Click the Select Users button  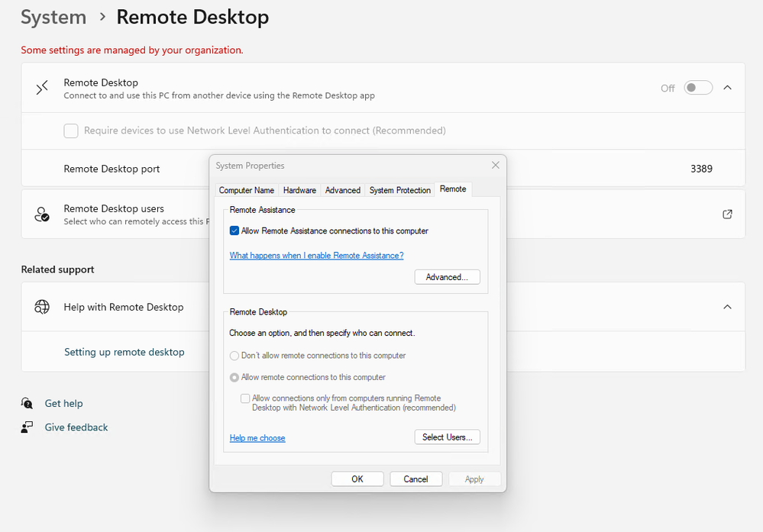448,437
